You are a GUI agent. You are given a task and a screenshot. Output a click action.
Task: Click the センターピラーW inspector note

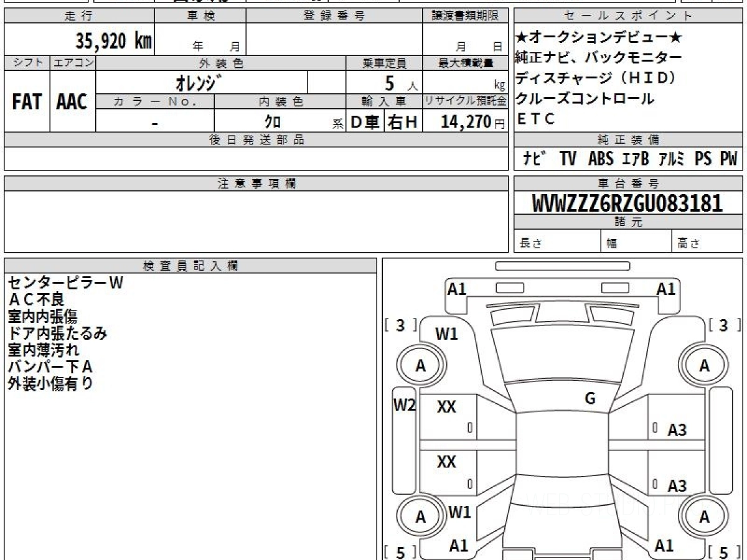[65, 283]
